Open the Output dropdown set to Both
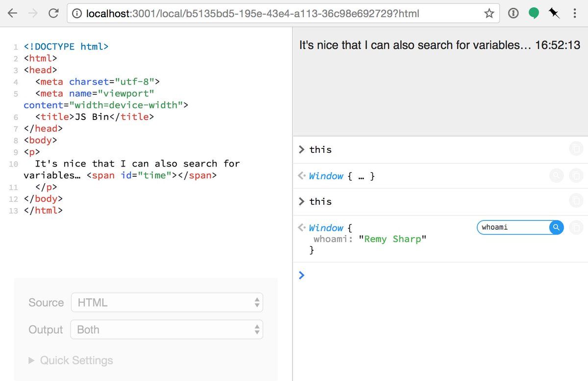 [167, 330]
